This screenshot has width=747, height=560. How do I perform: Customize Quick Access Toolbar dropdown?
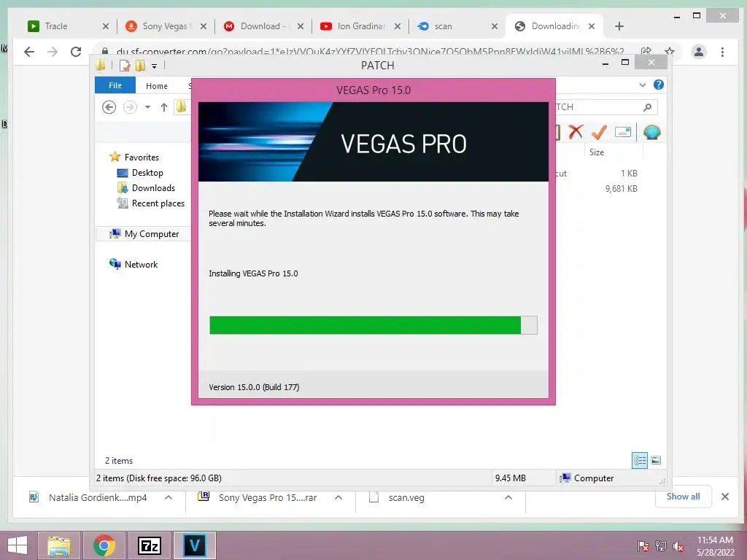tap(155, 66)
